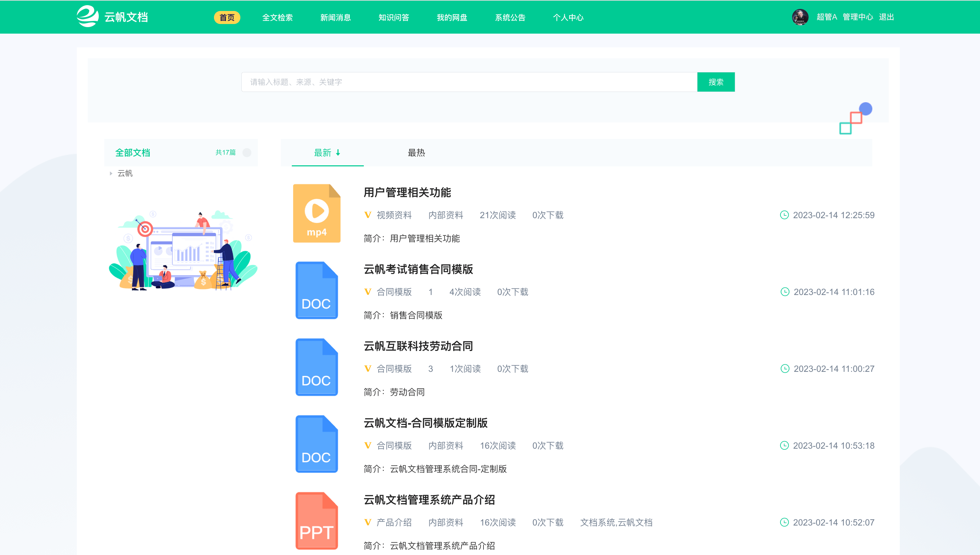Click the 4次阅读 read count

click(465, 292)
